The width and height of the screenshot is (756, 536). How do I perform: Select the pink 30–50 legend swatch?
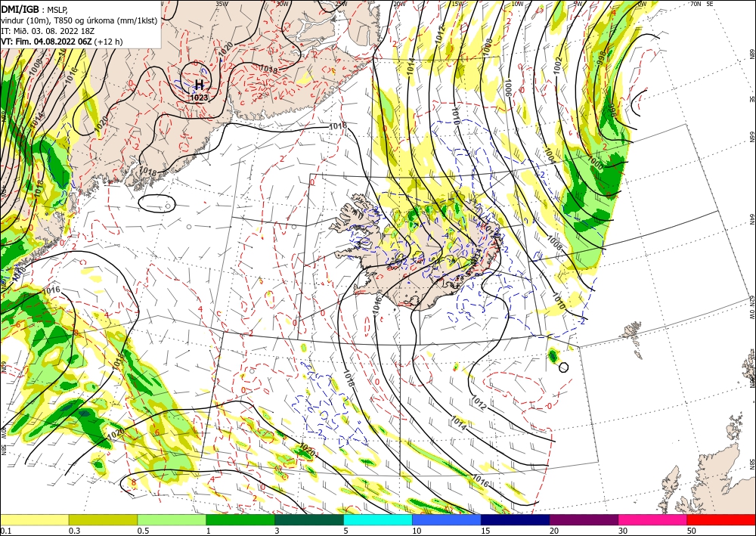[x=653, y=519]
